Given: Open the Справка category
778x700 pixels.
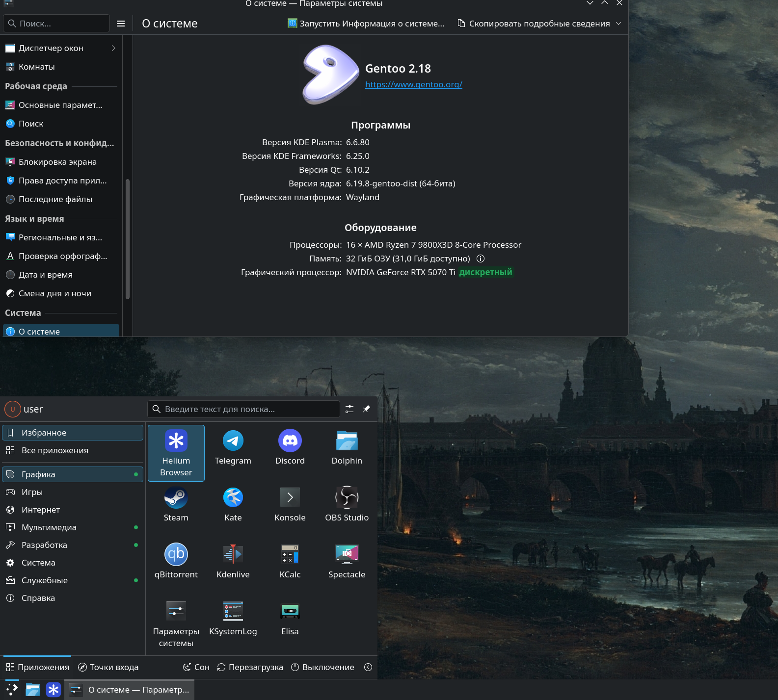Looking at the screenshot, I should click(x=73, y=598).
